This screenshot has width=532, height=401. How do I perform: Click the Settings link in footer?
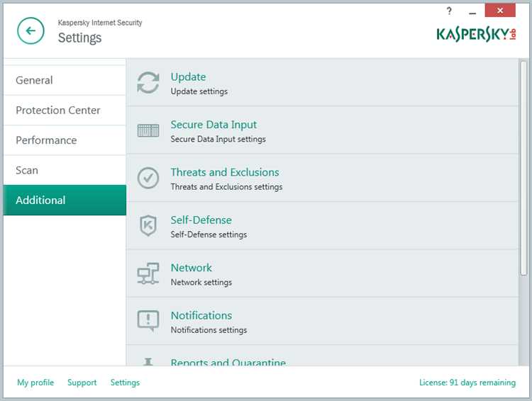click(x=125, y=383)
